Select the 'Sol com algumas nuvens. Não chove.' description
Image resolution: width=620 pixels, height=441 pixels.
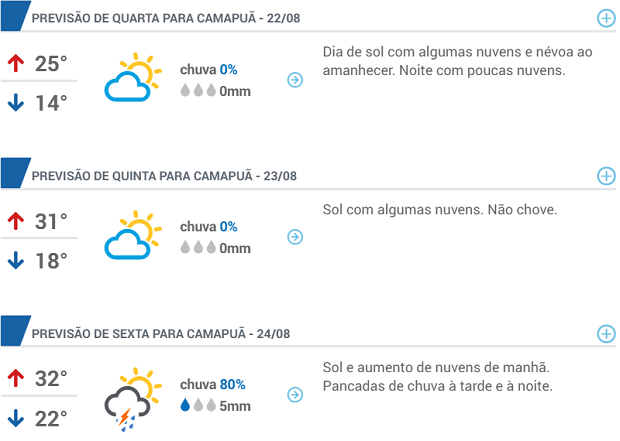click(x=439, y=211)
